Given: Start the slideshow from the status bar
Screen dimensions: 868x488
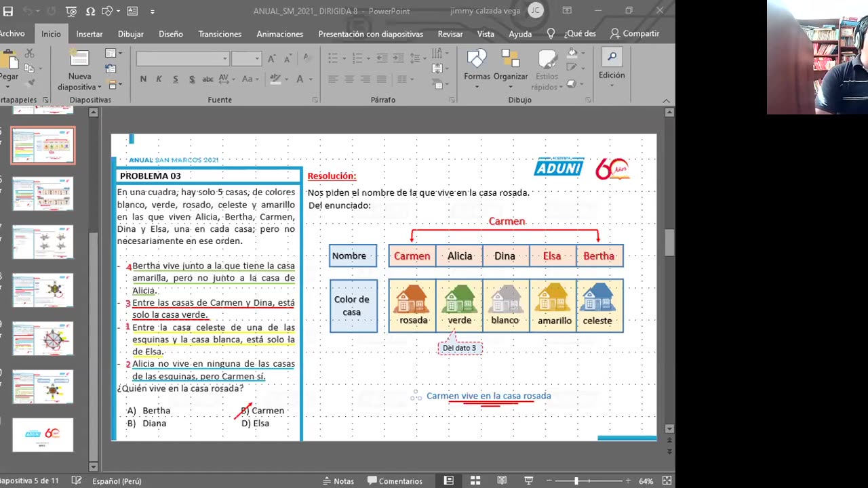Looking at the screenshot, I should point(528,481).
